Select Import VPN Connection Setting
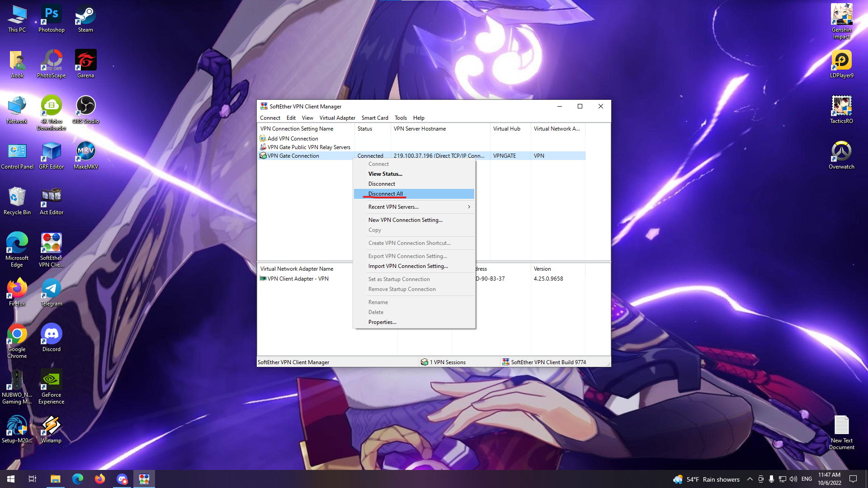The image size is (868, 488). (x=414, y=266)
